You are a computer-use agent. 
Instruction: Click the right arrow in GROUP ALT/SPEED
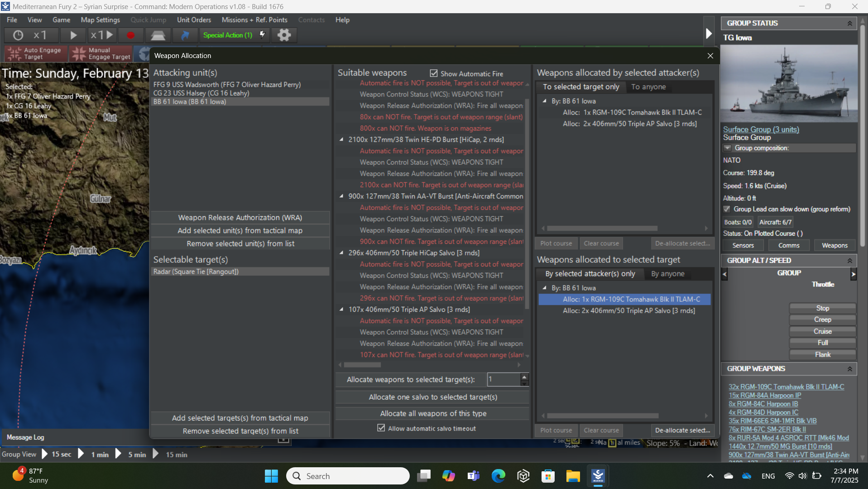click(x=853, y=274)
